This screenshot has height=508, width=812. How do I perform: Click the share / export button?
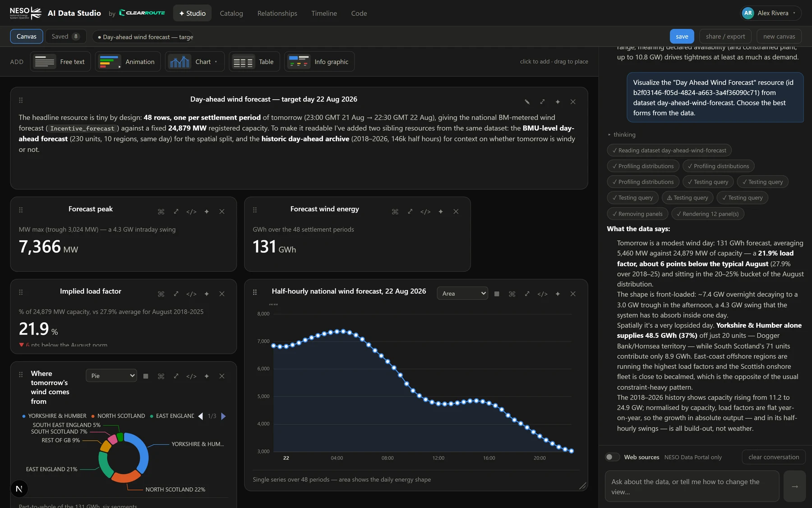tap(725, 37)
